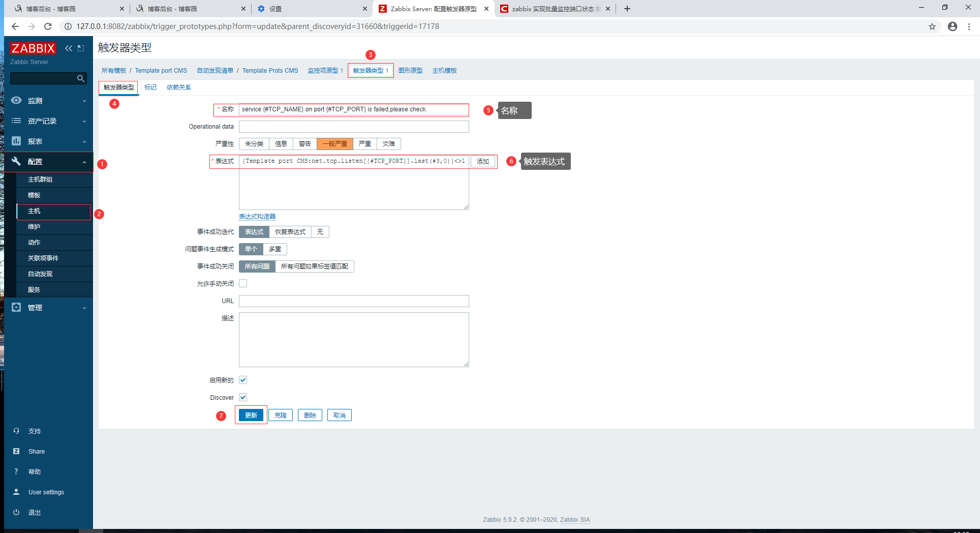Click the 更新 button
Image resolution: width=980 pixels, height=533 pixels.
click(x=251, y=416)
